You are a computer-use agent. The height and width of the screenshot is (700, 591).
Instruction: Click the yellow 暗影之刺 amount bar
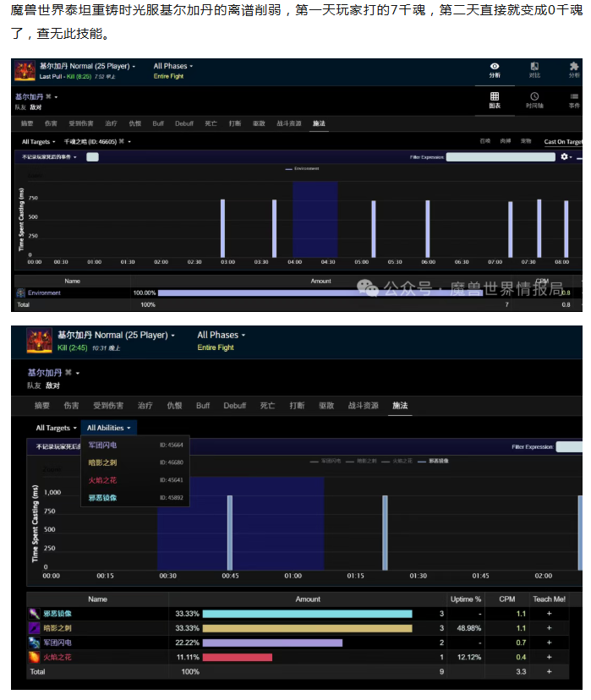click(308, 628)
